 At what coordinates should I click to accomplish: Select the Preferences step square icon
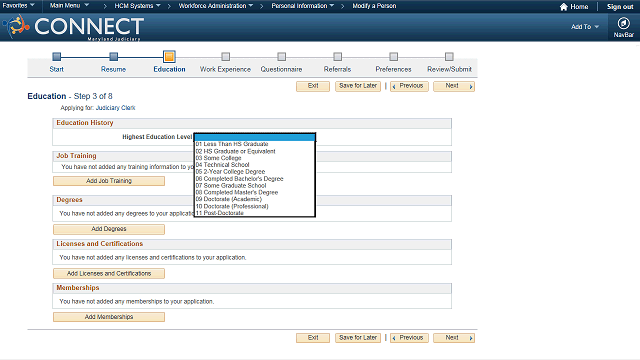click(x=393, y=56)
